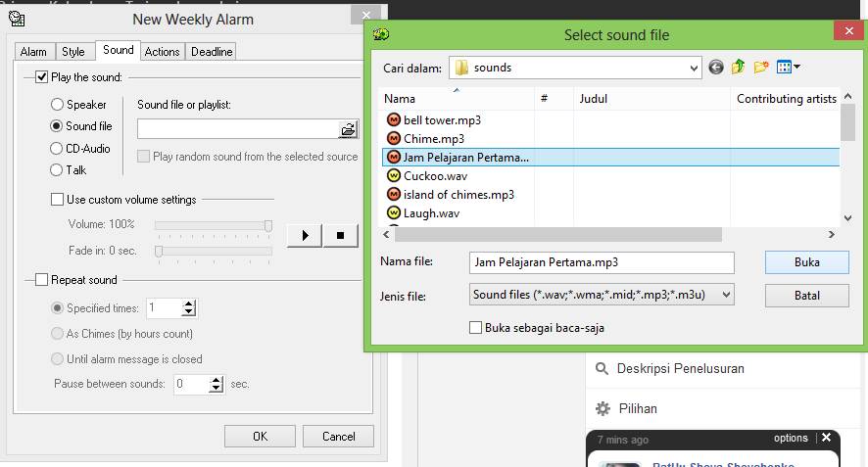
Task: Check Buka sebagai baca-saja checkbox
Action: (x=475, y=328)
